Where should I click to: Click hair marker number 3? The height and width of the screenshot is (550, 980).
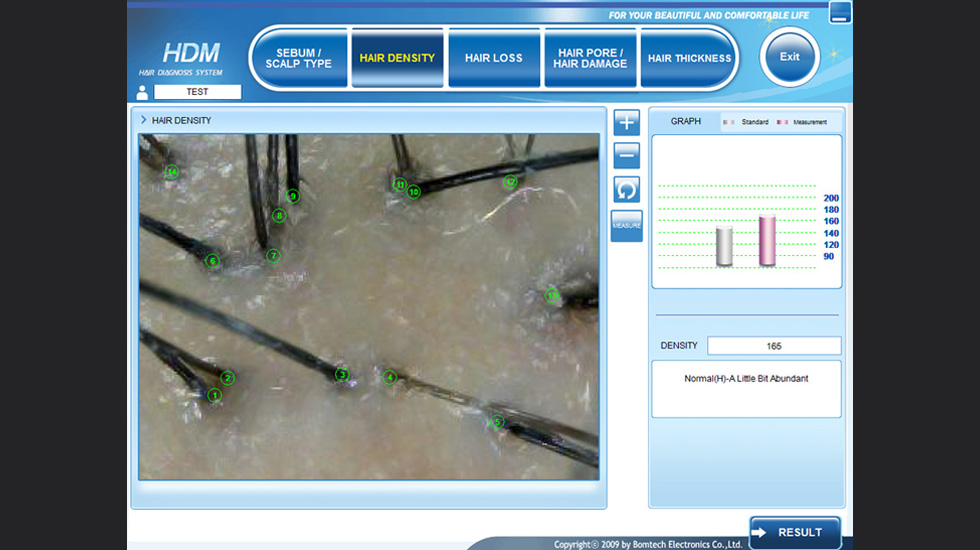tap(342, 375)
